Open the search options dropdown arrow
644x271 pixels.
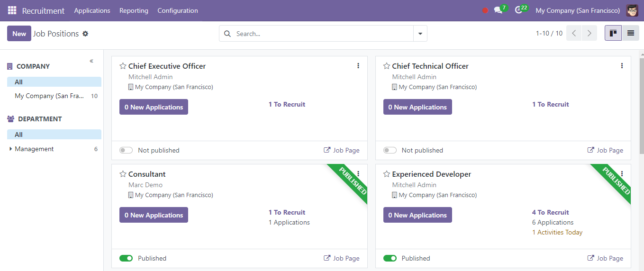pos(420,34)
